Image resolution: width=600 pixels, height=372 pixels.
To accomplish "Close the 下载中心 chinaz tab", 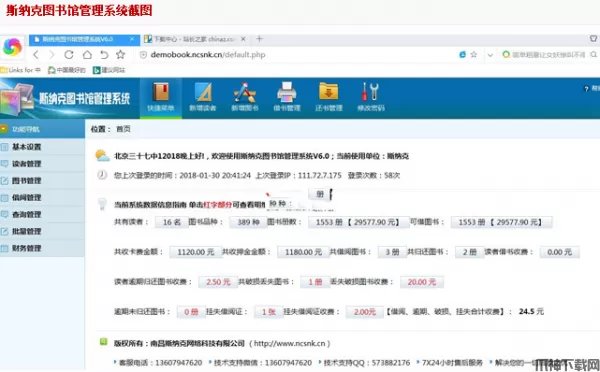I will pyautogui.click(x=243, y=39).
